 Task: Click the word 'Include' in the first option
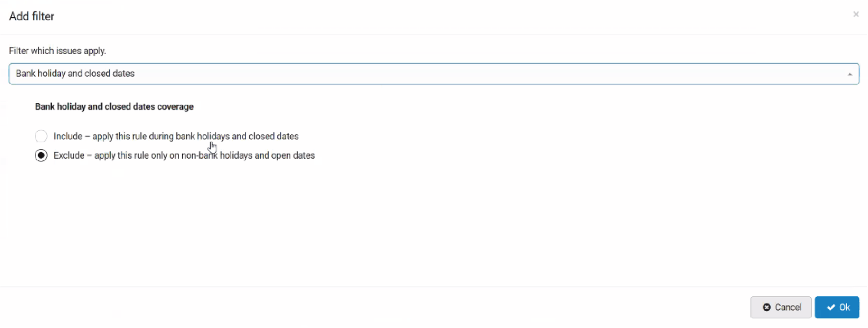(x=68, y=136)
